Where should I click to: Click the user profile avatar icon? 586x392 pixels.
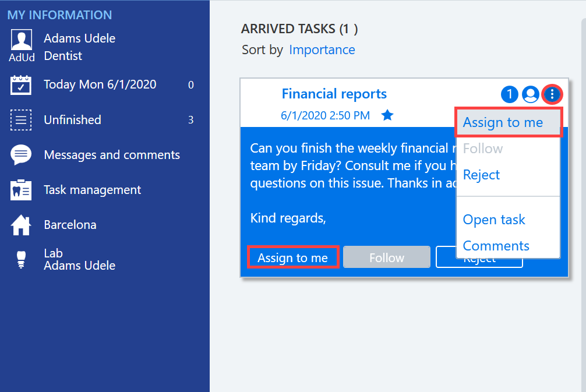(x=22, y=40)
